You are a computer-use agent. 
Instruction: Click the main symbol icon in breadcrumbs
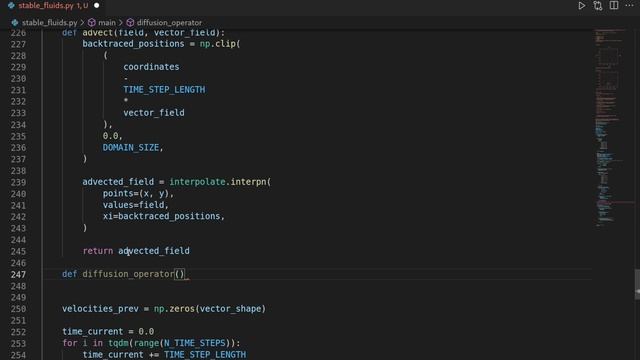pos(92,23)
